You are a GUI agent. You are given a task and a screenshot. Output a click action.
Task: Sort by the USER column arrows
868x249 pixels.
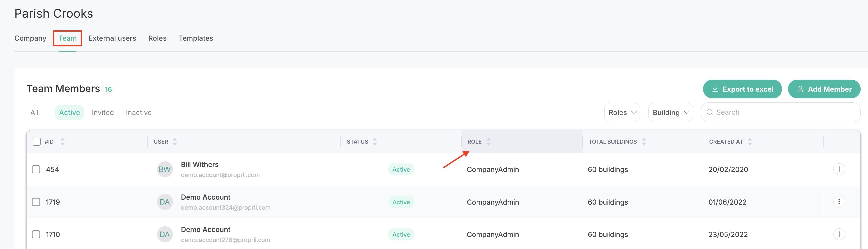point(175,142)
